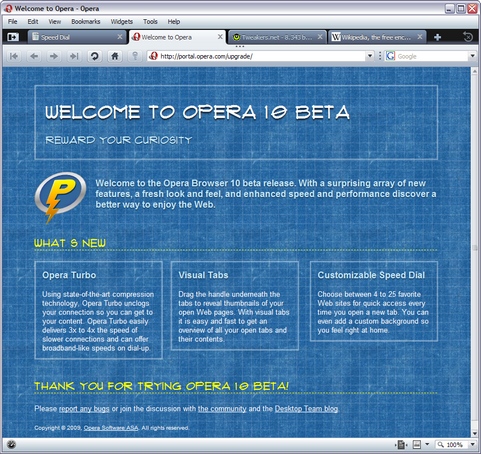Close the Tweakers.net tab

pos(320,37)
